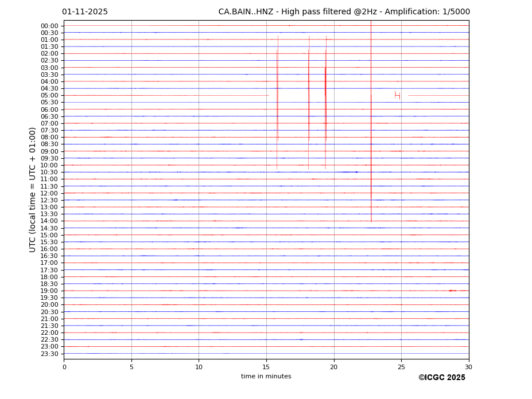Click the x-axis tick labeled 15
This screenshot has width=532, height=399.
tap(266, 367)
